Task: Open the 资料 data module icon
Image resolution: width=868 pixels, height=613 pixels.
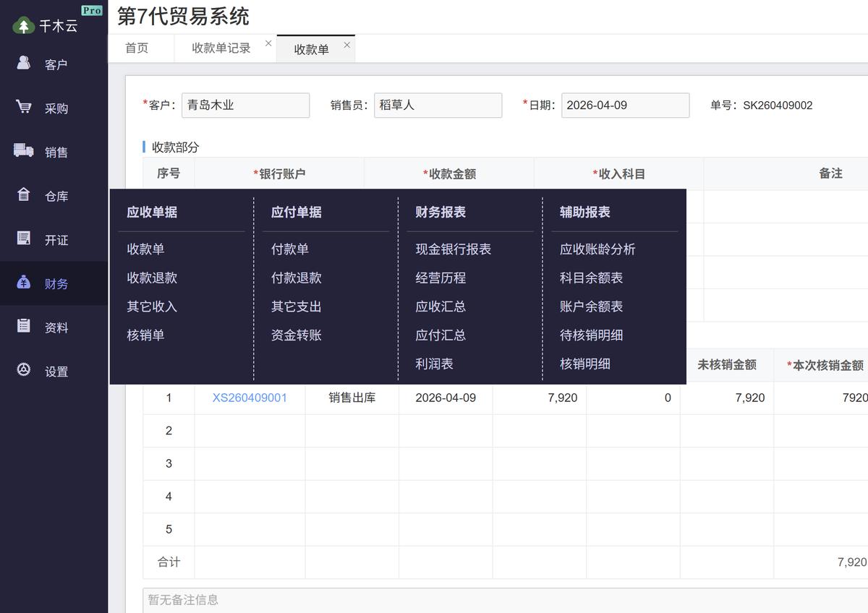Action: 54,327
